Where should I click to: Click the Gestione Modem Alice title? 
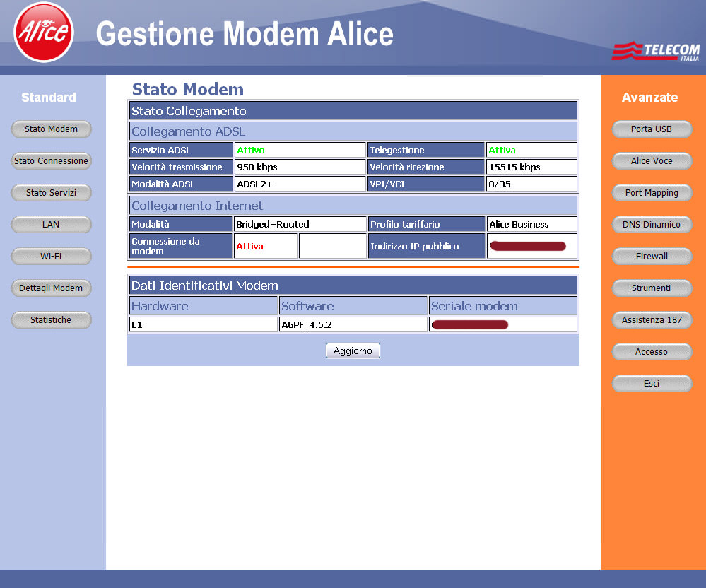coord(245,34)
